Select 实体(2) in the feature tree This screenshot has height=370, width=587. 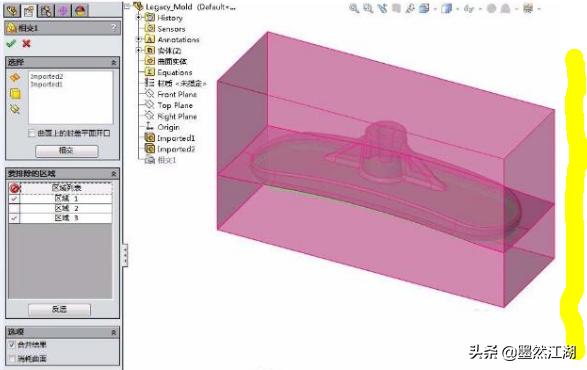(169, 51)
